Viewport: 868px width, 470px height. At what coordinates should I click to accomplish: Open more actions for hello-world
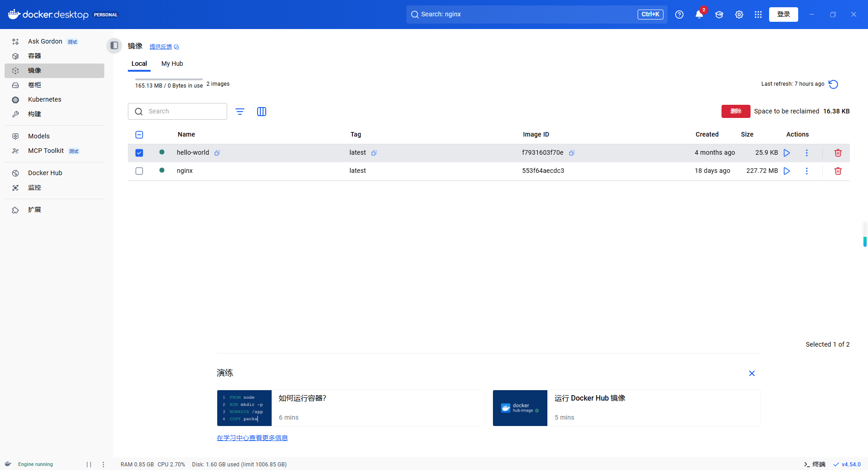tap(807, 153)
